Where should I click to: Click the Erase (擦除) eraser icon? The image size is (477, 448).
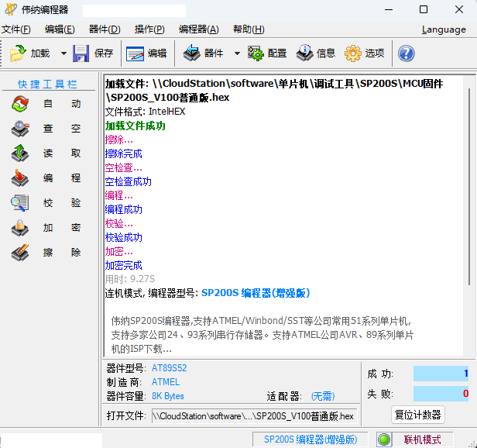tap(20, 252)
